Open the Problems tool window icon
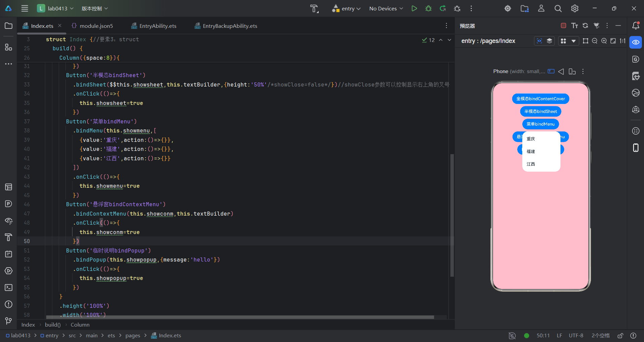This screenshot has width=644, height=342. pyautogui.click(x=9, y=304)
